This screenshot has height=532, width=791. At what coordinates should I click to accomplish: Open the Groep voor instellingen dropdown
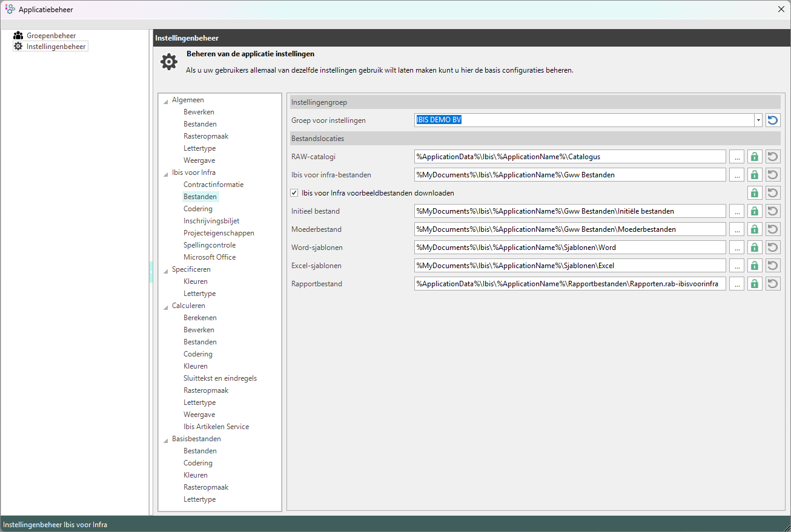[x=758, y=120]
